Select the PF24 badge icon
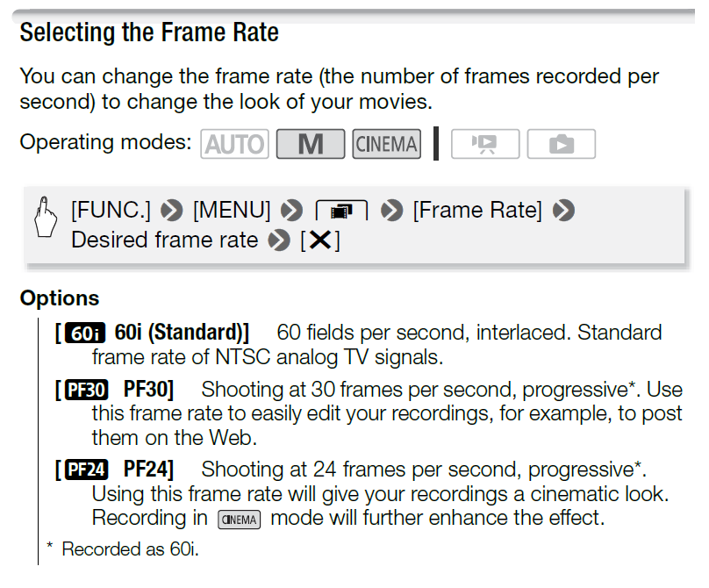This screenshot has width=709, height=588. pyautogui.click(x=87, y=470)
